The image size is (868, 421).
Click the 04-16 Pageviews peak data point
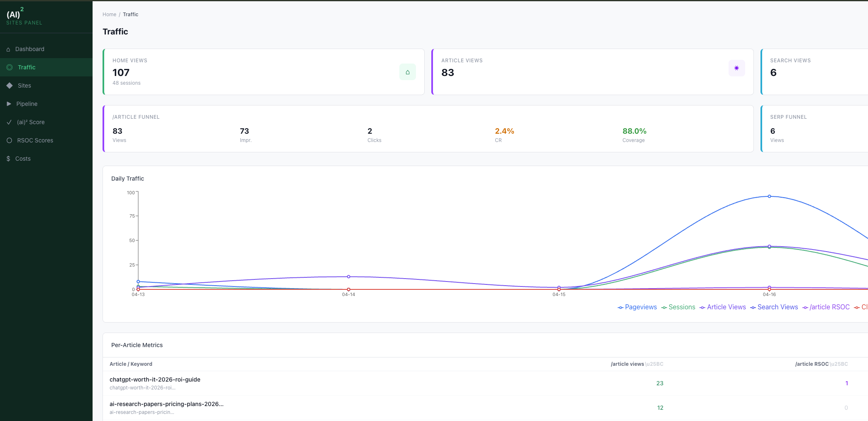769,196
